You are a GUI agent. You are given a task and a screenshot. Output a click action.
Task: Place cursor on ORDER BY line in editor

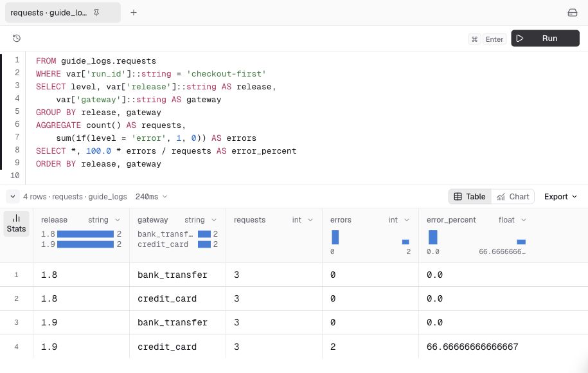tap(98, 164)
